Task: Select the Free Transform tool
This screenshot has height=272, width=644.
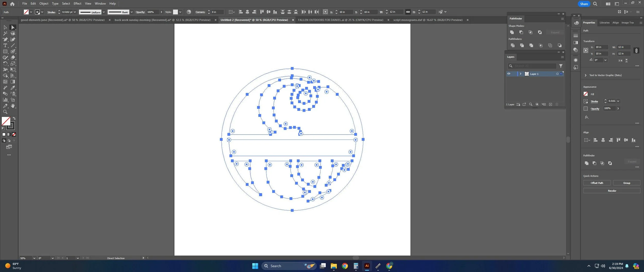Action: pos(13,70)
